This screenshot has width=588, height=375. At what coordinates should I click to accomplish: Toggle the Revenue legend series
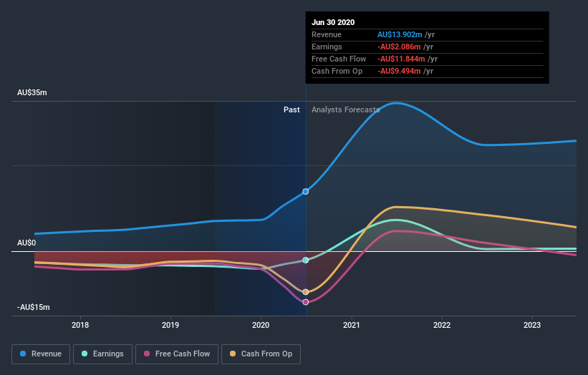pyautogui.click(x=41, y=354)
